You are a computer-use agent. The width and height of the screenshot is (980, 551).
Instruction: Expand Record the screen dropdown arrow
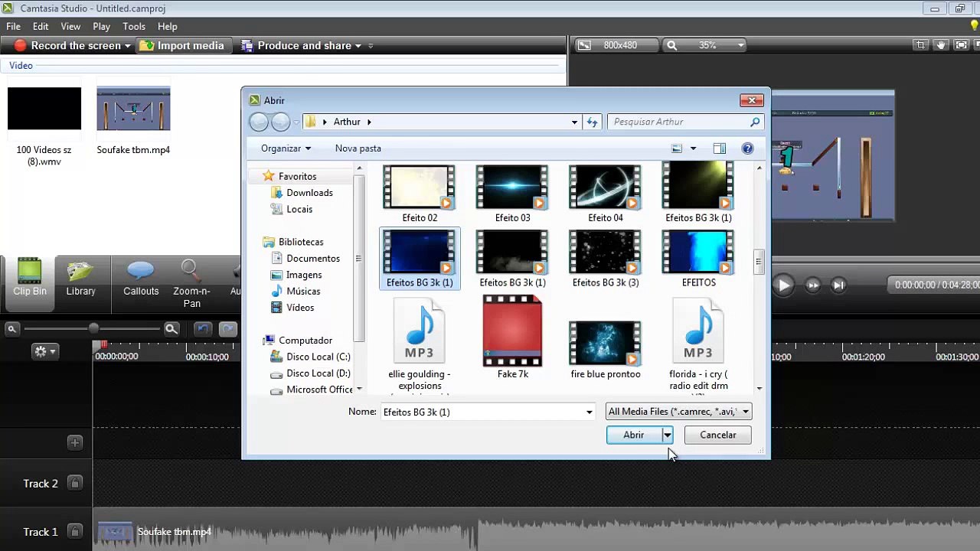click(128, 46)
